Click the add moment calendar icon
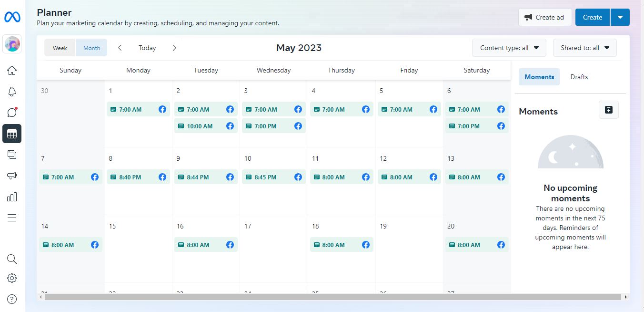The image size is (644, 312). (x=608, y=110)
